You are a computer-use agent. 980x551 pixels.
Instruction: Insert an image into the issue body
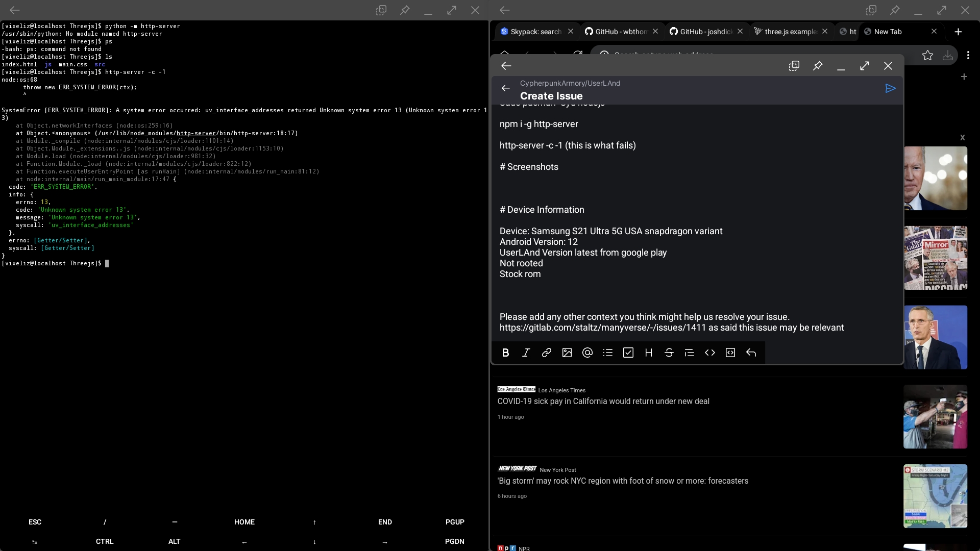point(567,353)
